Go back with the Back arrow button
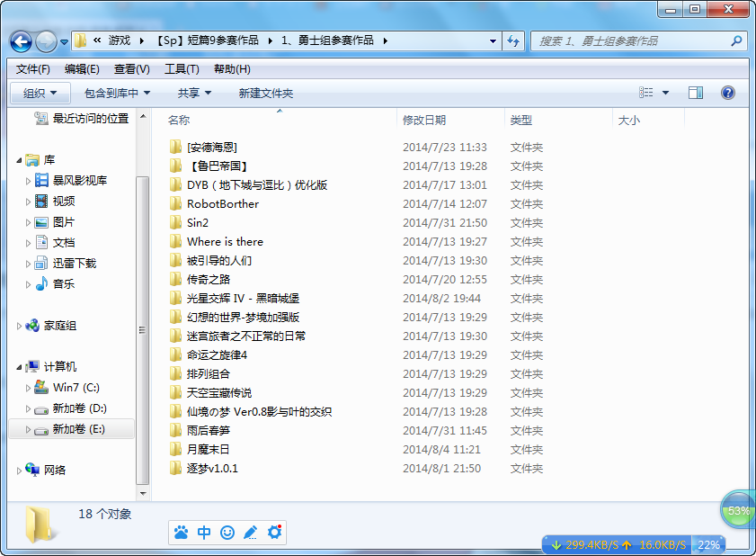756x556 pixels. [21, 42]
